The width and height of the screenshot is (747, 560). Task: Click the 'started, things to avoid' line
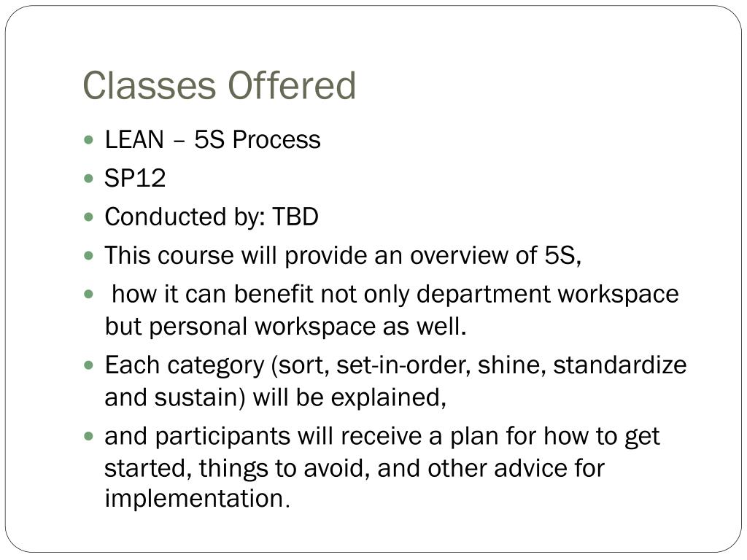[x=355, y=468]
